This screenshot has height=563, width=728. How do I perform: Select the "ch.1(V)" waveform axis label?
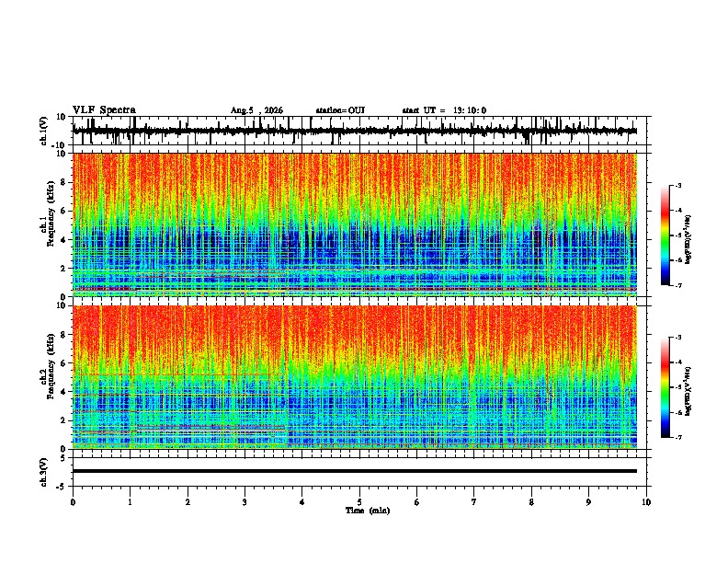pyautogui.click(x=44, y=131)
